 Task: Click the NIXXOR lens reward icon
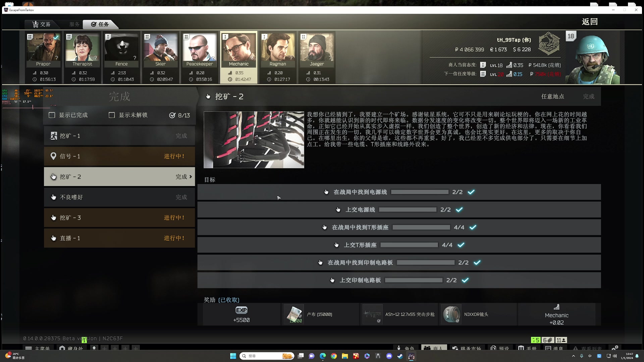pos(451,314)
